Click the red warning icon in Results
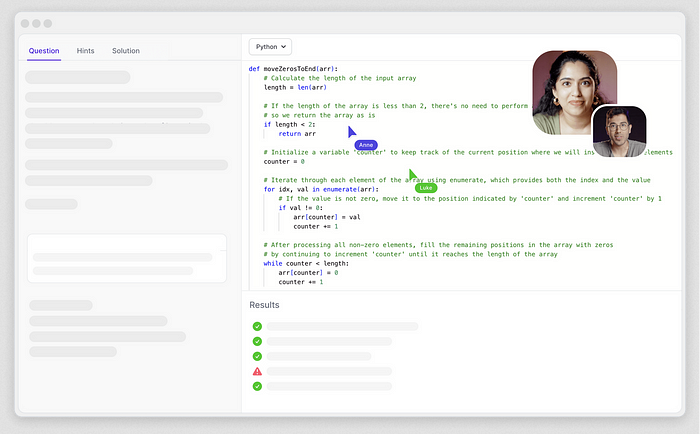700x434 pixels. click(257, 371)
